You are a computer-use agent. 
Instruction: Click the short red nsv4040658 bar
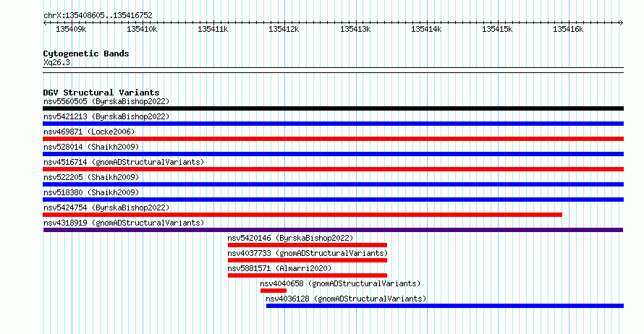coord(273,291)
